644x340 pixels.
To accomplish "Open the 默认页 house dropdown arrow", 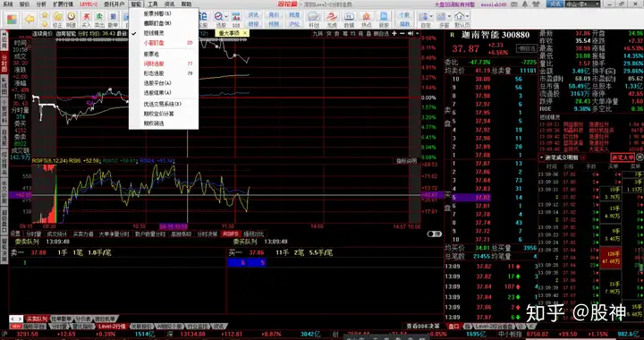I will tap(468, 17).
